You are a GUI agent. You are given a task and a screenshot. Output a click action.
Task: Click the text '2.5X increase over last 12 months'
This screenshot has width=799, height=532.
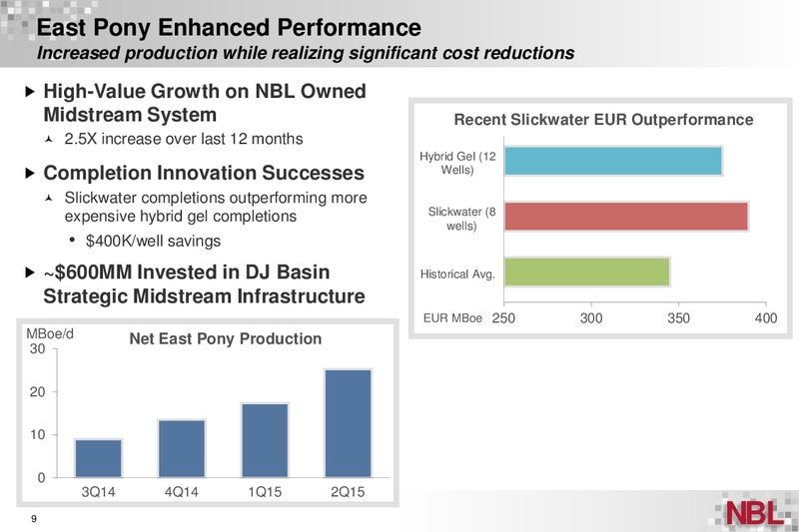click(x=184, y=139)
